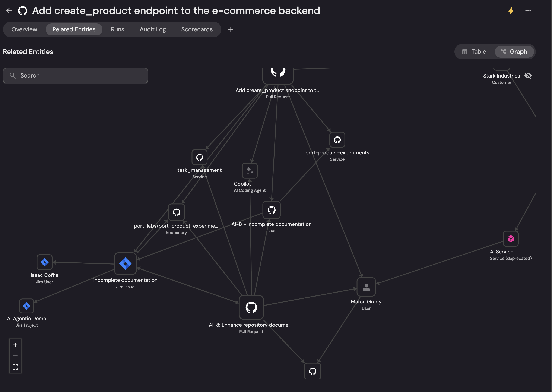
Task: Switch to Graph view
Action: coord(514,52)
